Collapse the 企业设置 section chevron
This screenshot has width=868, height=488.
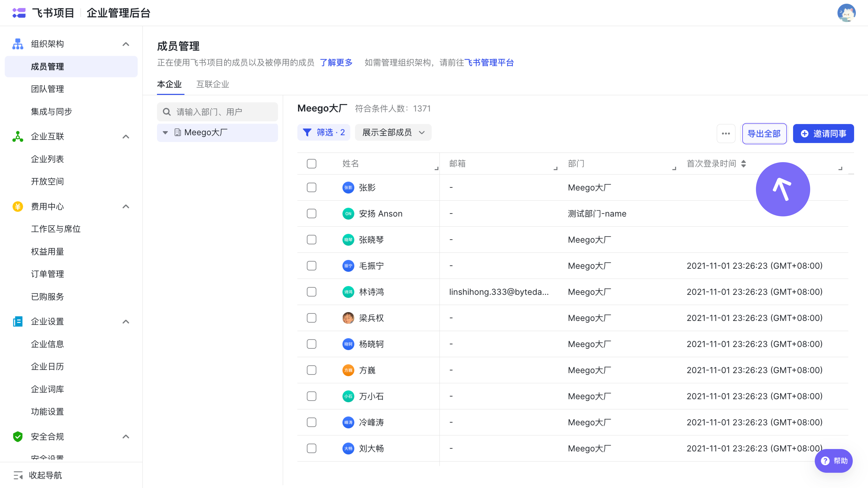point(126,322)
